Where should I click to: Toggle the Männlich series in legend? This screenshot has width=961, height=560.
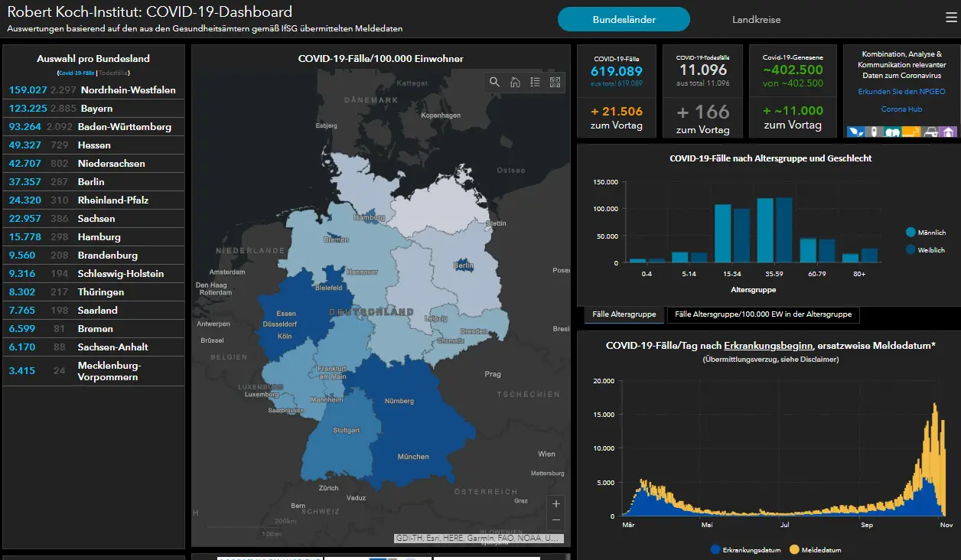coord(911,233)
